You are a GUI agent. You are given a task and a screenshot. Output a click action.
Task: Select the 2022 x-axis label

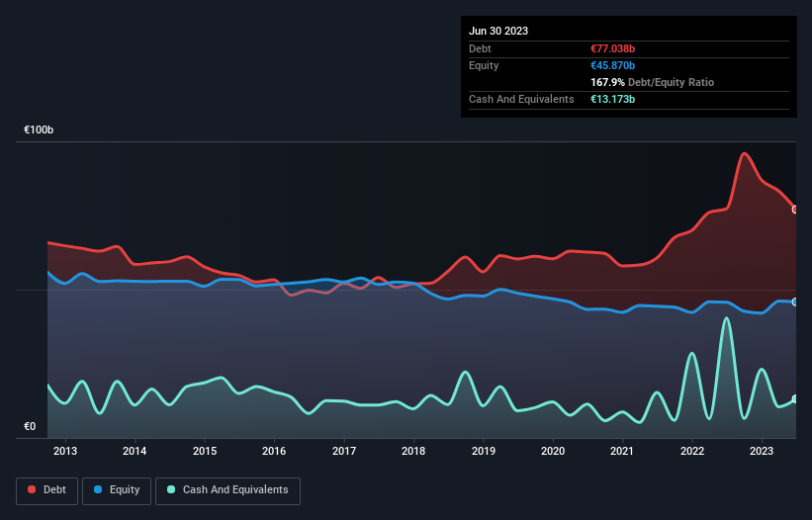692,451
